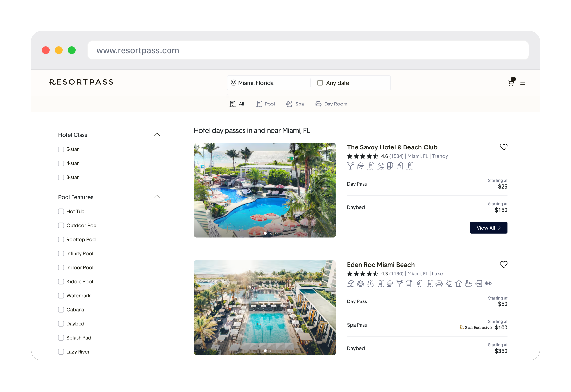Click Eden Roc locker key icon
Viewport: 571px width, 392px height.
point(478,284)
